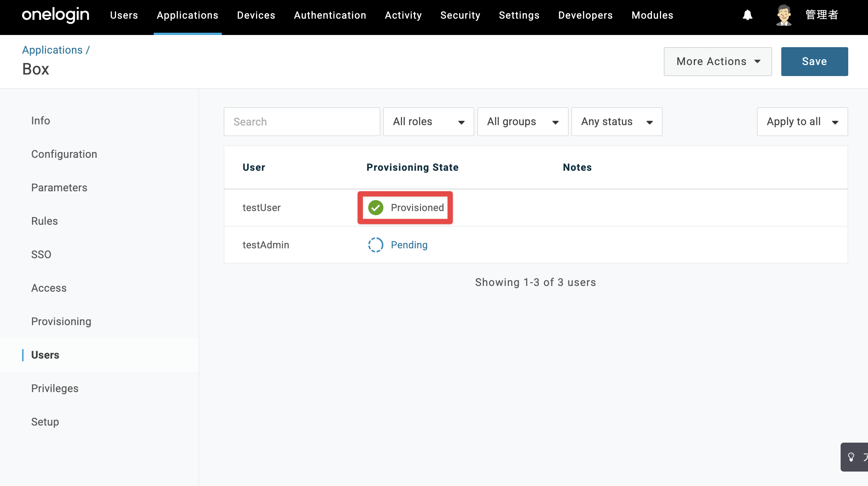Image resolution: width=868 pixels, height=486 pixels.
Task: Click the Pending spinner icon for testAdmin
Action: point(375,245)
